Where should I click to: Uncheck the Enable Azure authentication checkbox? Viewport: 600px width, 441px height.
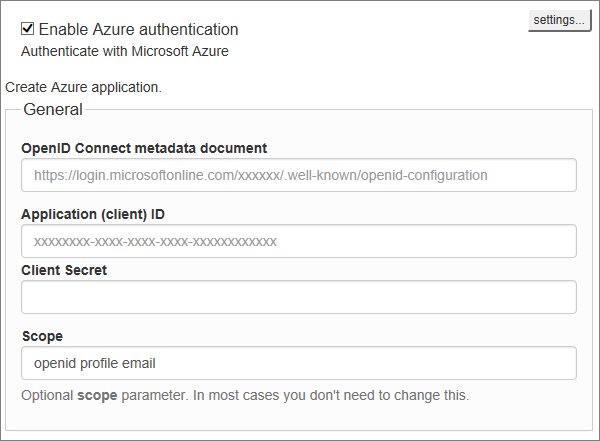tap(28, 29)
